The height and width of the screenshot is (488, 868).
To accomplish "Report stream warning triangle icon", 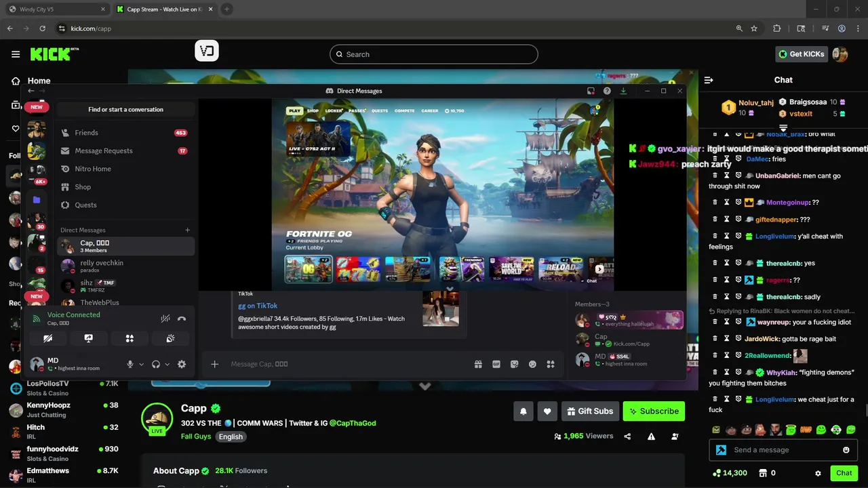I will point(651,436).
